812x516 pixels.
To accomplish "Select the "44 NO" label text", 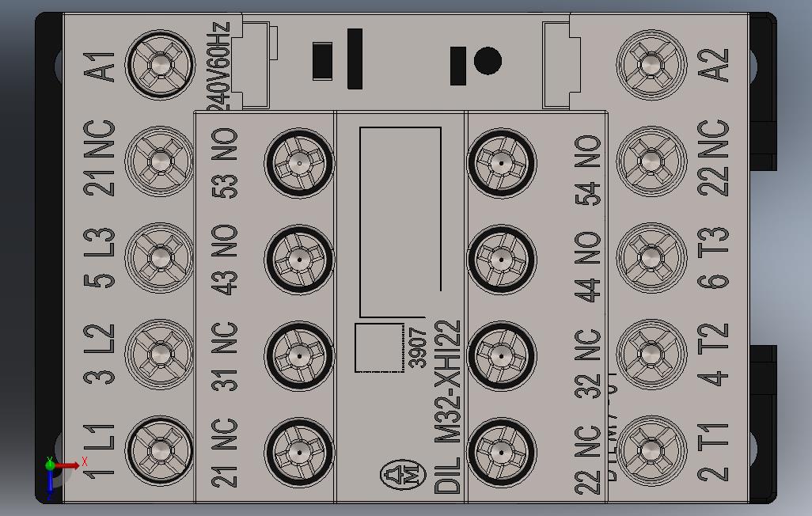I will click(x=588, y=267).
